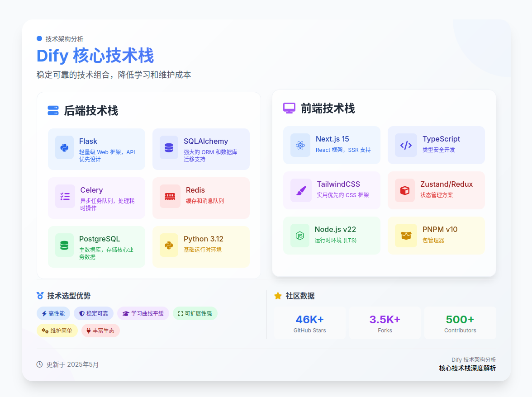
Task: Click the Flask Python icon
Action: pyautogui.click(x=64, y=147)
